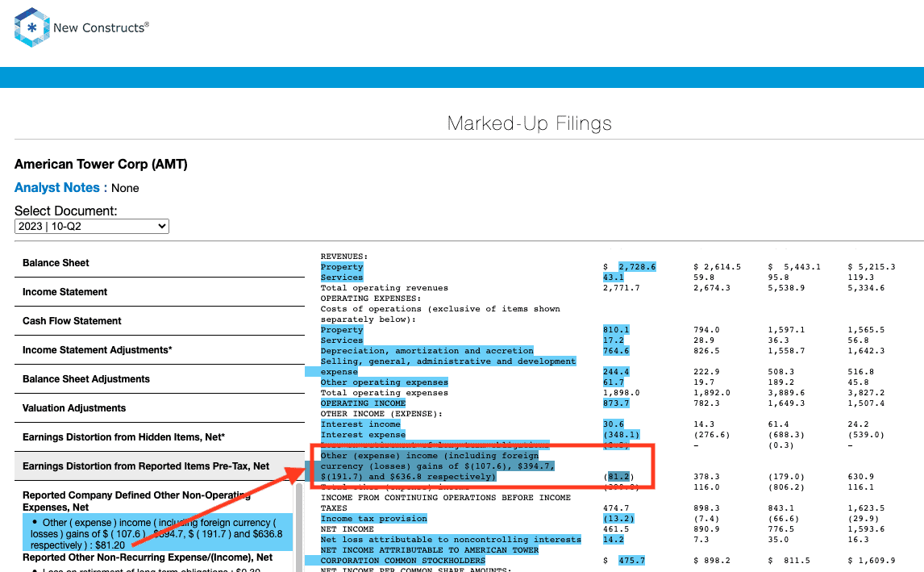Viewport: 924px width, 572px height.
Task: Click the Other (expense) income $81.20 list item
Action: (x=157, y=533)
